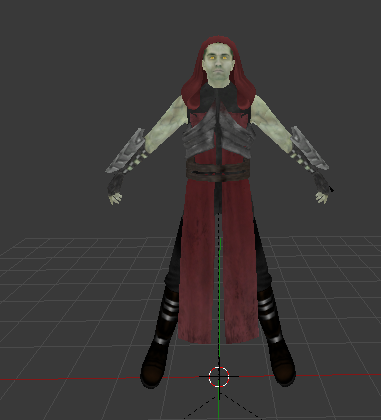Click the green Y axis line below the cursor
The height and width of the screenshot is (420, 381).
click(x=219, y=403)
